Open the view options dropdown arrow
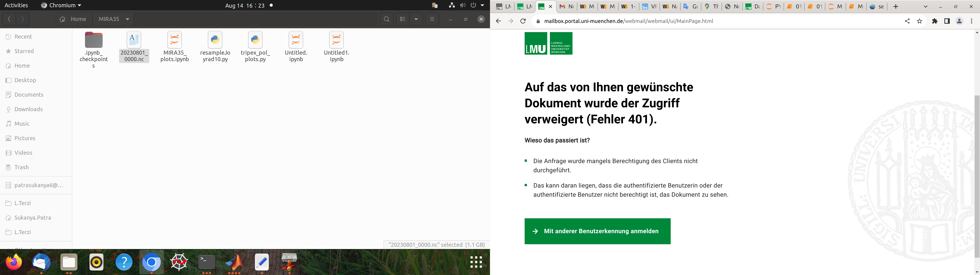The image size is (980, 275). pos(416,19)
